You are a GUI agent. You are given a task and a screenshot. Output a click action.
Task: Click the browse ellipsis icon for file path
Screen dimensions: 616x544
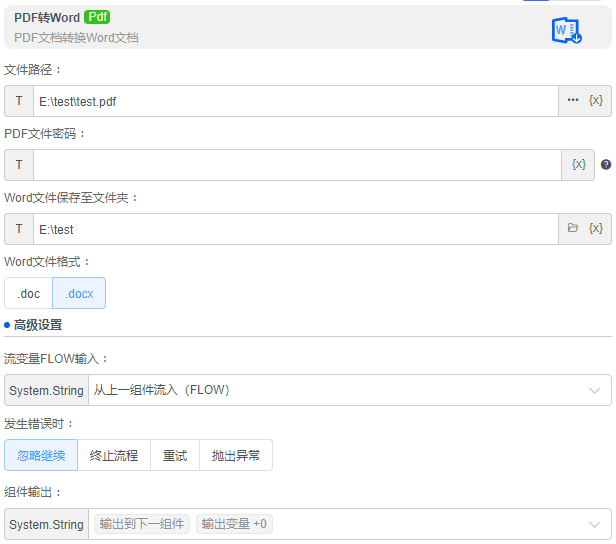tap(573, 101)
